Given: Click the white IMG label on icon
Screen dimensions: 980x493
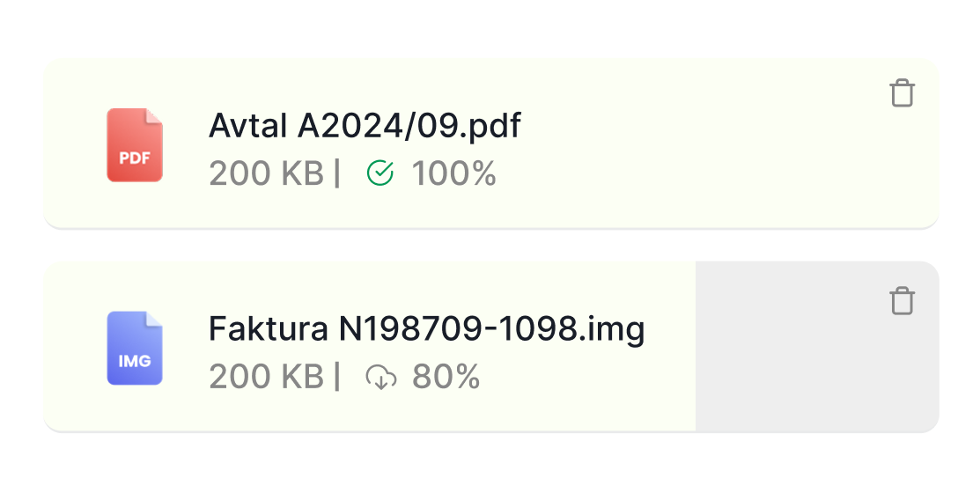Looking at the screenshot, I should (135, 361).
